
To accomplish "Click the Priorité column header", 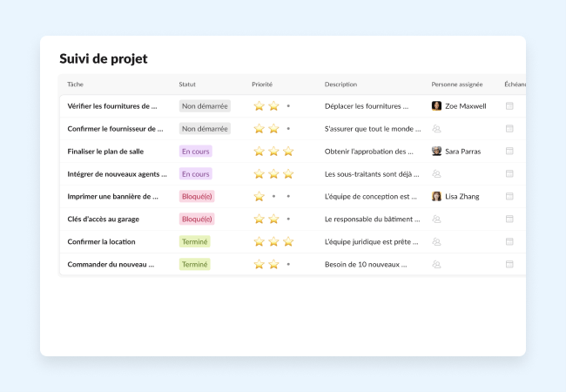I will coord(262,84).
